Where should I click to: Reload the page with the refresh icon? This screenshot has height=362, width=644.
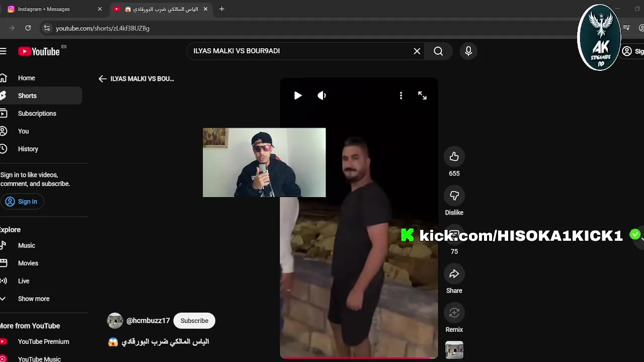(28, 28)
